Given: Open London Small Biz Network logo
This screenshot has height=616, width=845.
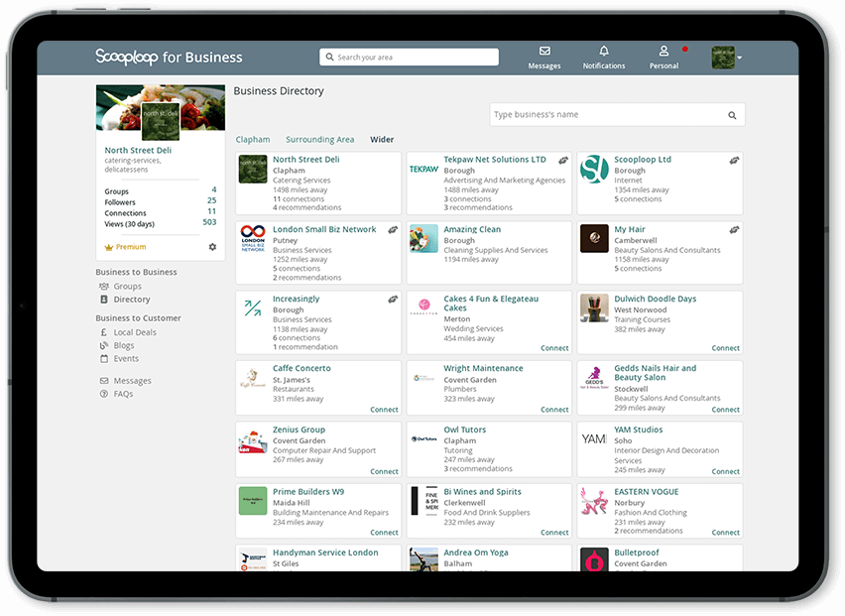Looking at the screenshot, I should point(253,238).
